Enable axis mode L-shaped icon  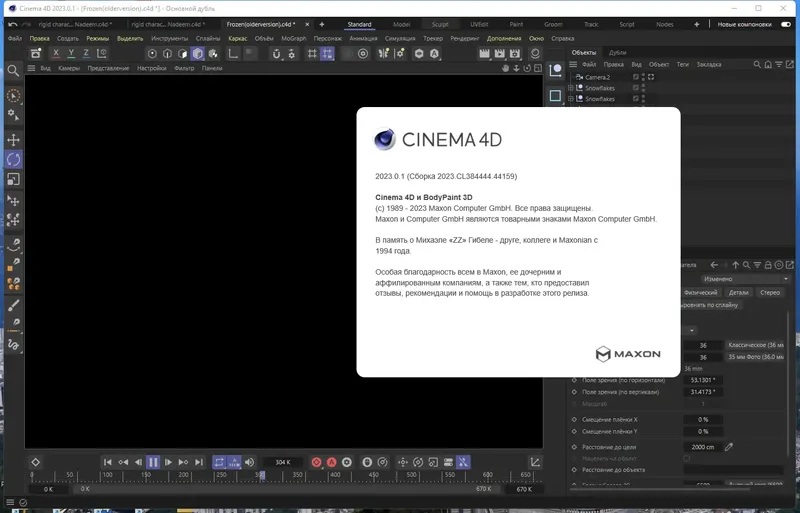click(233, 54)
